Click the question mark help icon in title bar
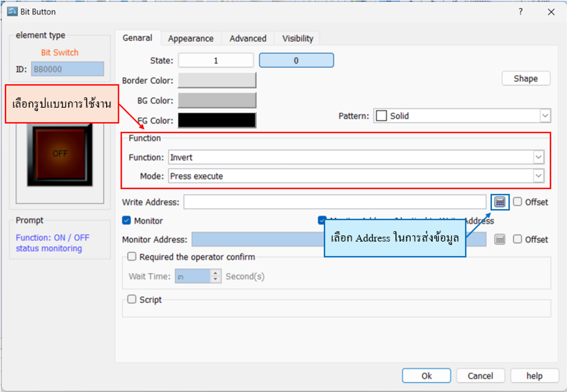567x392 pixels. point(521,12)
